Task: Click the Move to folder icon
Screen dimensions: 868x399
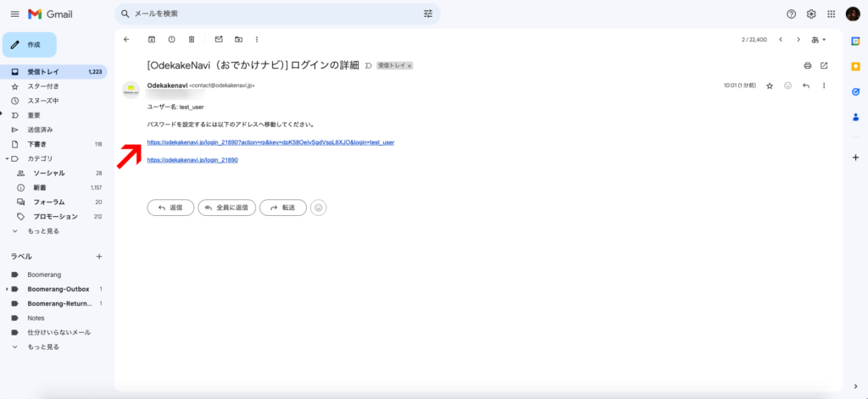Action: (x=238, y=39)
